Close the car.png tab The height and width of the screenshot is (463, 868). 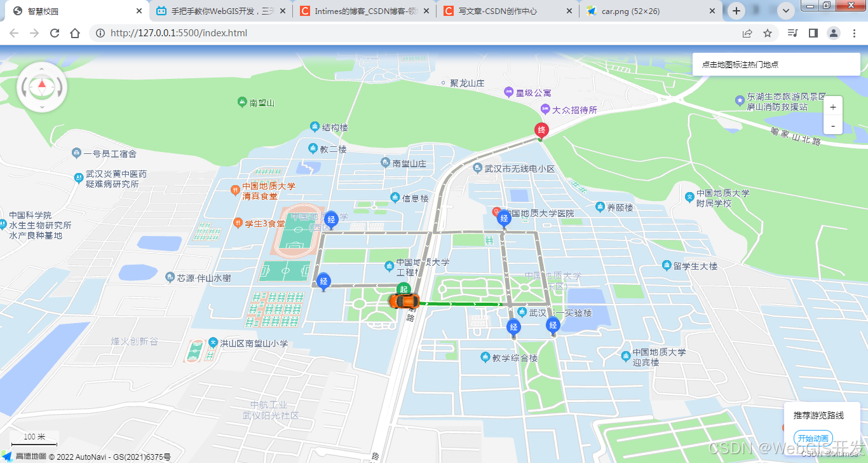pos(713,11)
